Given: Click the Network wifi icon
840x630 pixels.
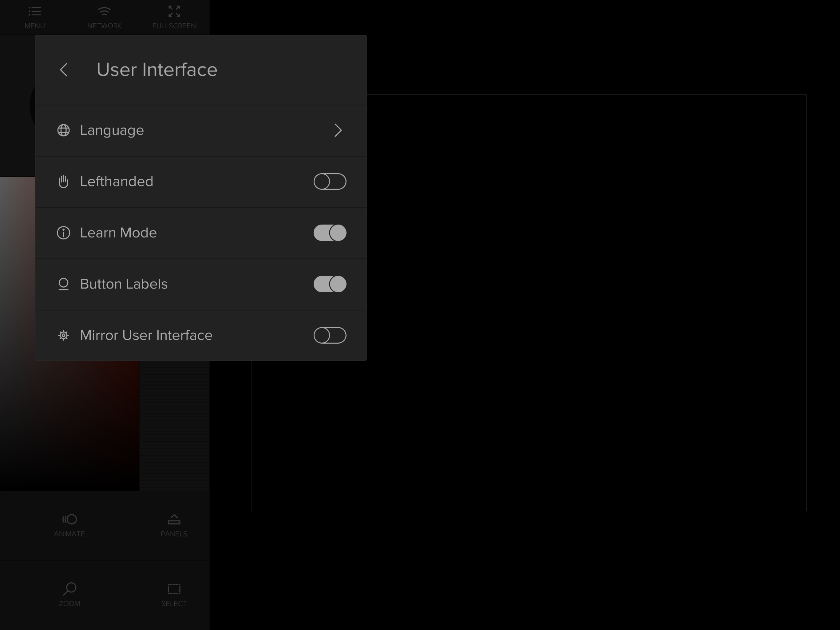Looking at the screenshot, I should pyautogui.click(x=104, y=12).
